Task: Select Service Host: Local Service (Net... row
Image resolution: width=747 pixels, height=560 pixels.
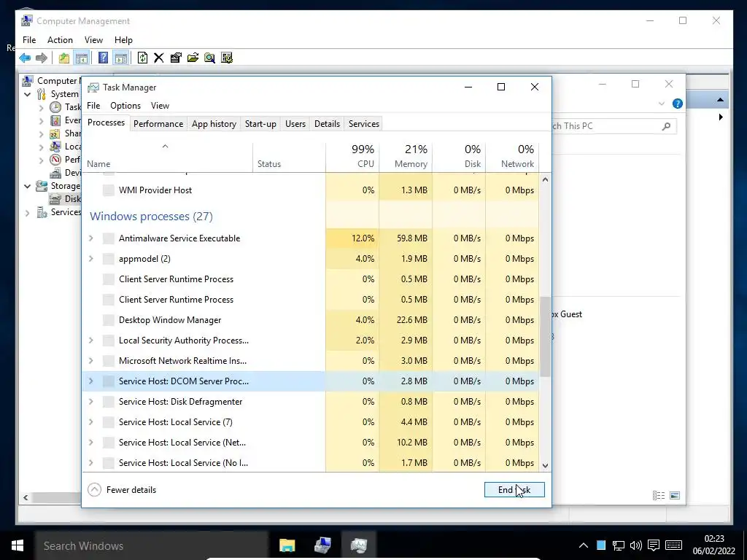Action: point(311,443)
